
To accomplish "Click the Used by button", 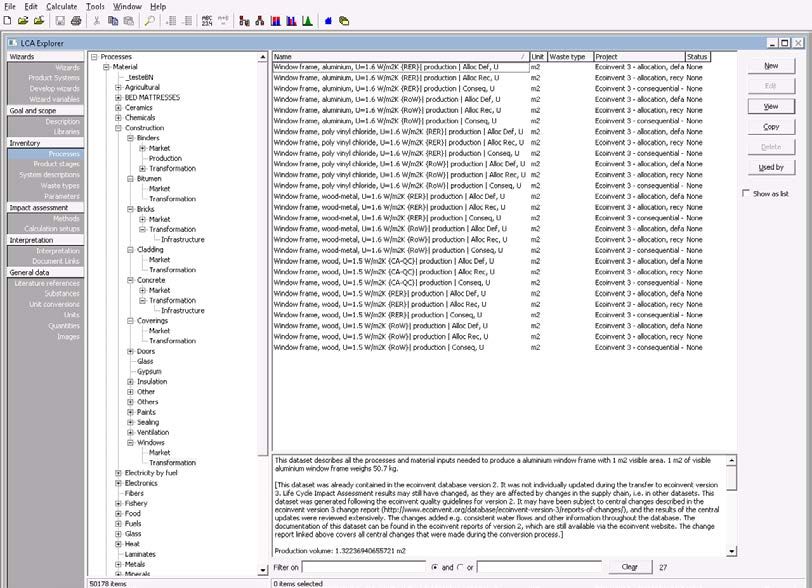I will [x=771, y=167].
